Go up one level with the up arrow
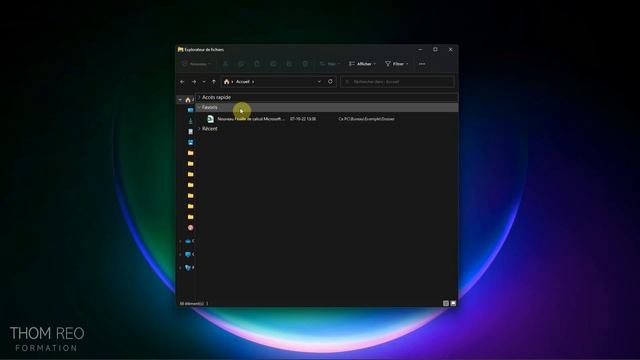This screenshot has width=640, height=360. click(x=213, y=82)
